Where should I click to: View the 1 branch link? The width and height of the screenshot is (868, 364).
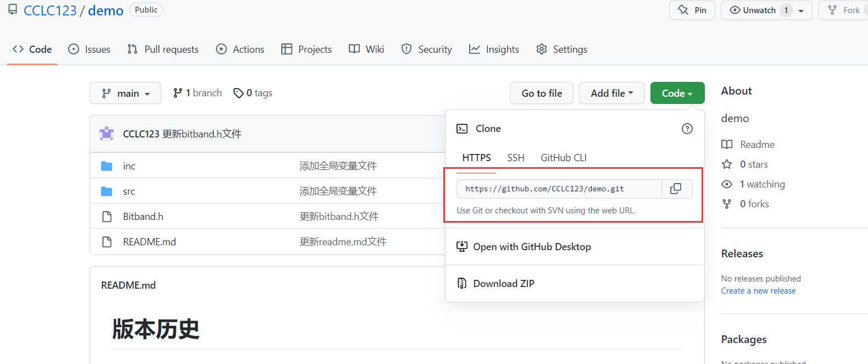click(x=197, y=93)
